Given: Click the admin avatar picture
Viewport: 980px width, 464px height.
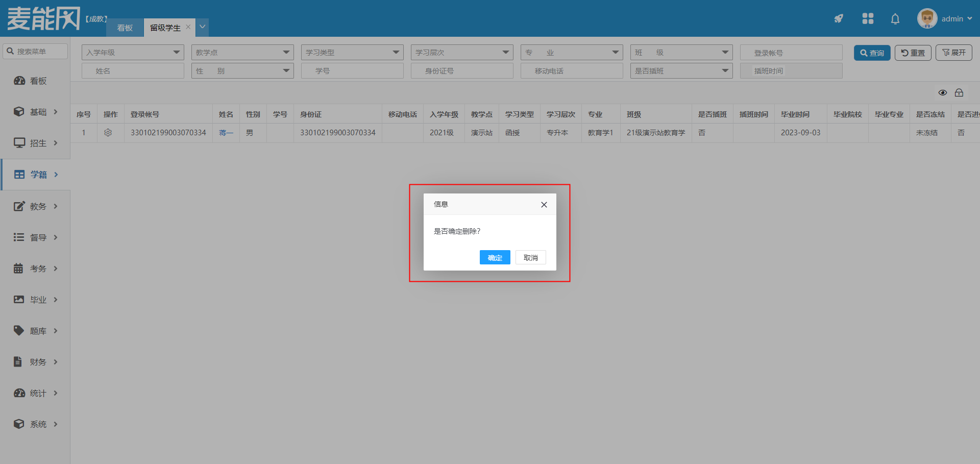Looking at the screenshot, I should pos(927,19).
